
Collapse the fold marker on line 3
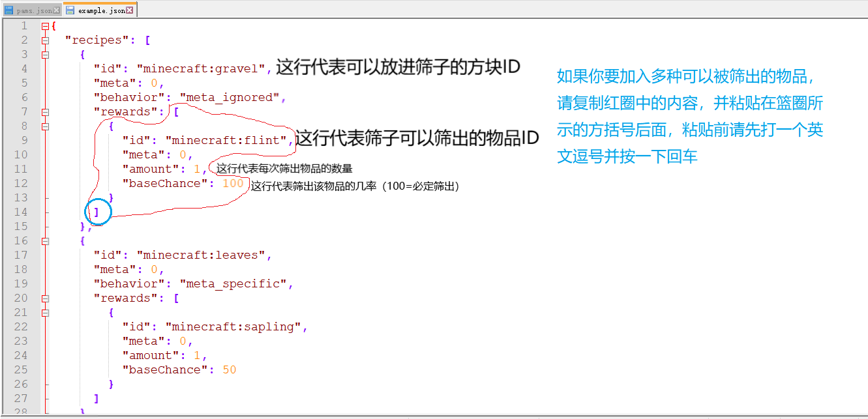tap(44, 55)
